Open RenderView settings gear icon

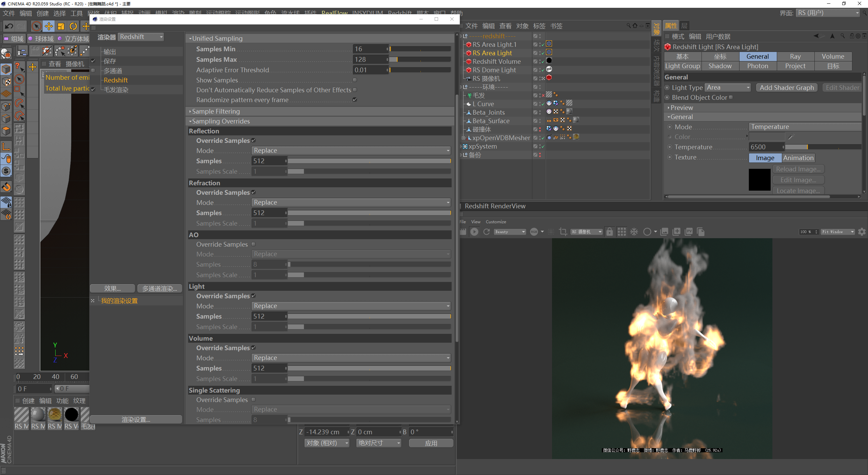tap(862, 232)
